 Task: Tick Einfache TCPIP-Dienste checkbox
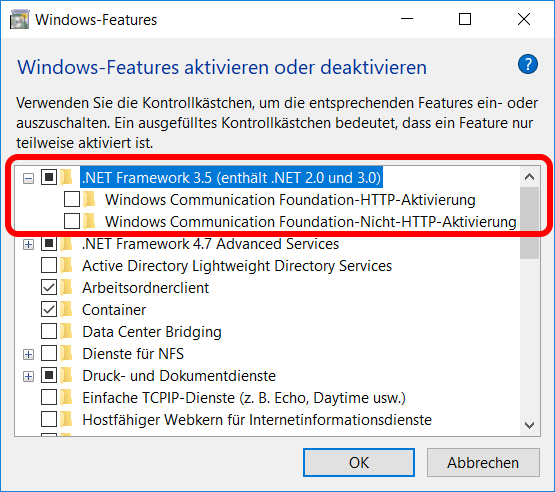(49, 397)
